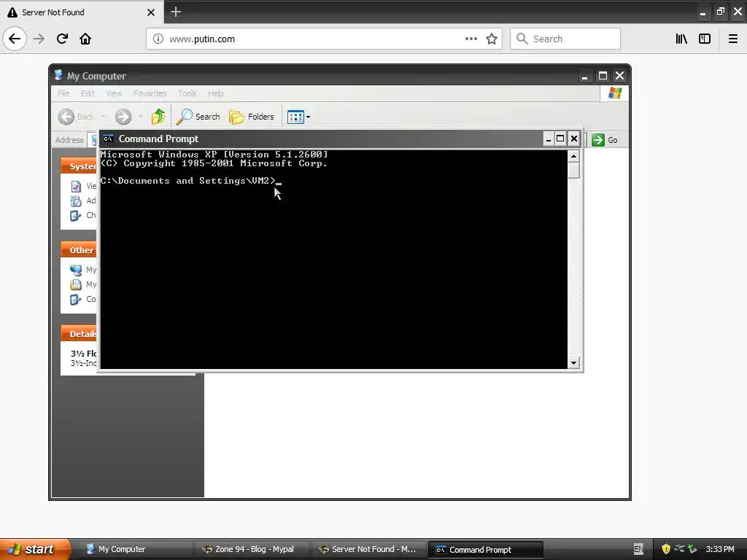Click the Other Places panel header

79,250
